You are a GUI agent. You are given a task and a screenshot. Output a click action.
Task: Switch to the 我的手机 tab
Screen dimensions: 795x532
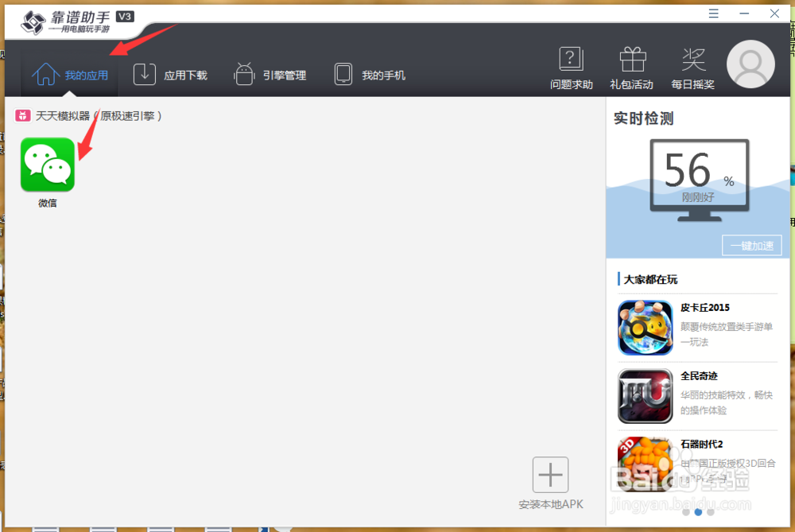pyautogui.click(x=370, y=74)
